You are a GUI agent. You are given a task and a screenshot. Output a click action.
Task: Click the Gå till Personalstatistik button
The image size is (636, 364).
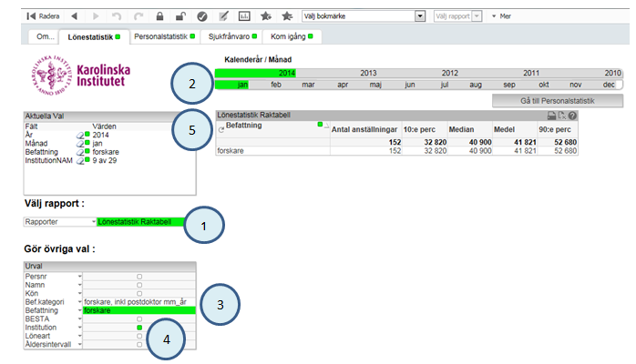pos(558,101)
